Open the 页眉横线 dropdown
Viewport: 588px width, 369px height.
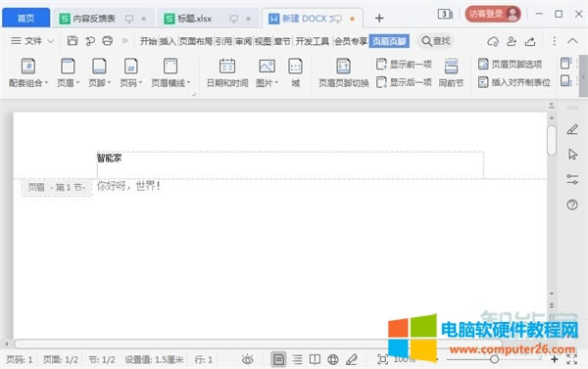171,72
